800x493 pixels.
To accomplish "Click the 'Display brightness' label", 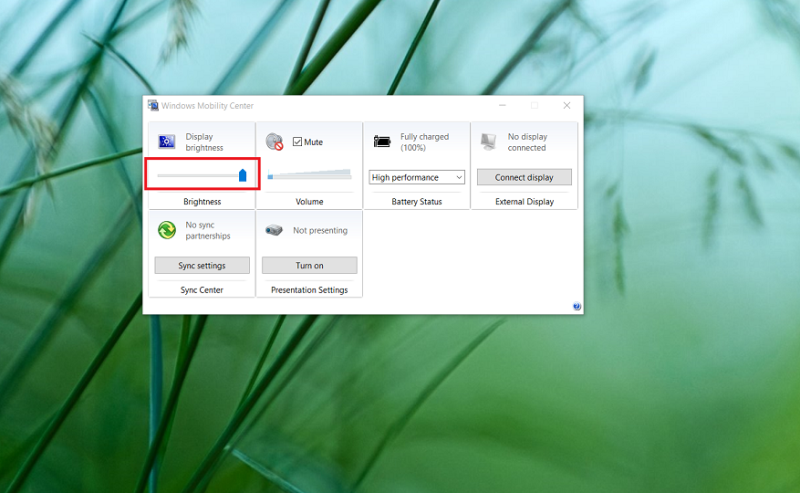I will coord(204,142).
